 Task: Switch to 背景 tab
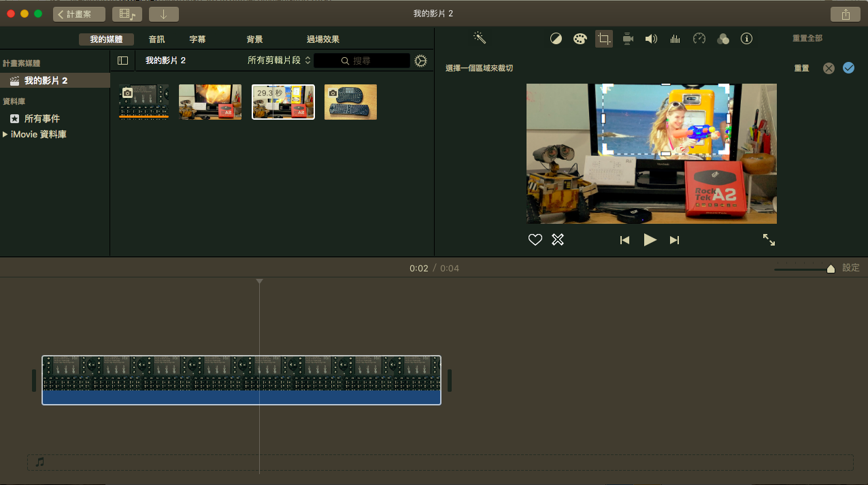pos(254,39)
